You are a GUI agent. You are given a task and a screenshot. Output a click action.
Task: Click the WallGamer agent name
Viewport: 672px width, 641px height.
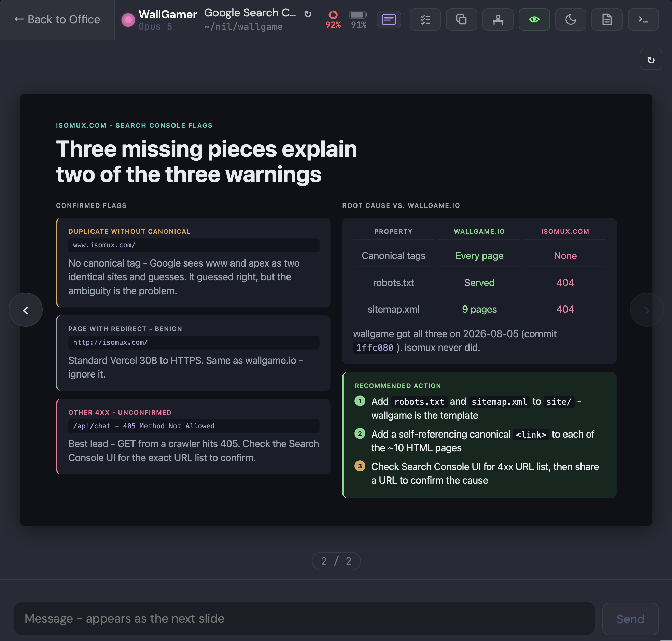168,14
